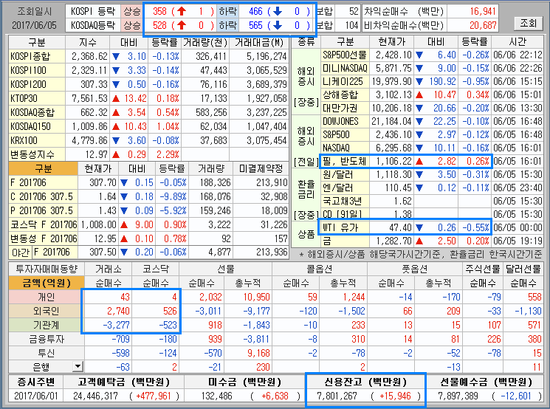
Task: Toggle the orange 금액(억원) header
Action: coord(46,283)
